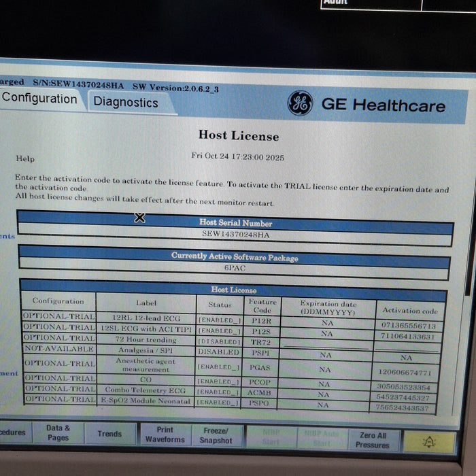
Task: Click feature code PSPO
Action: coord(258,403)
